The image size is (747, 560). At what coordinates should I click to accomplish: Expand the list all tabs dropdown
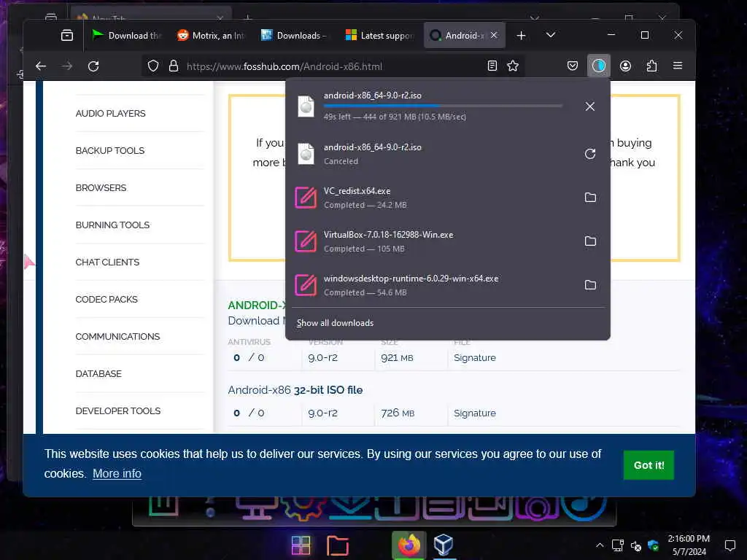550,35
